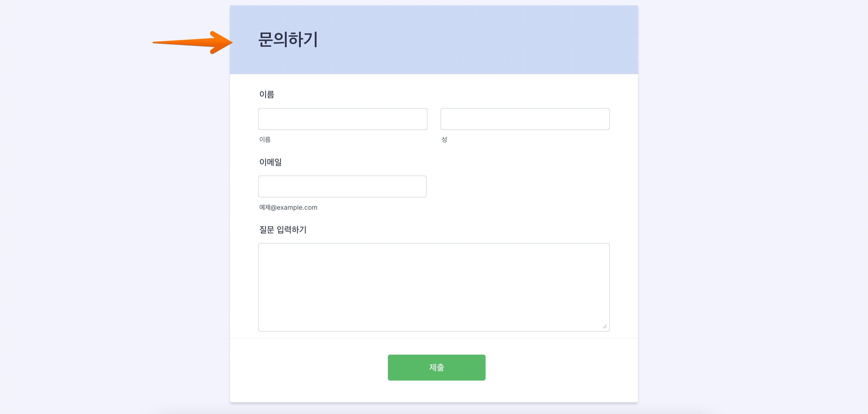868x414 pixels.
Task: Click the white footer area left of 제출
Action: [x=303, y=368]
